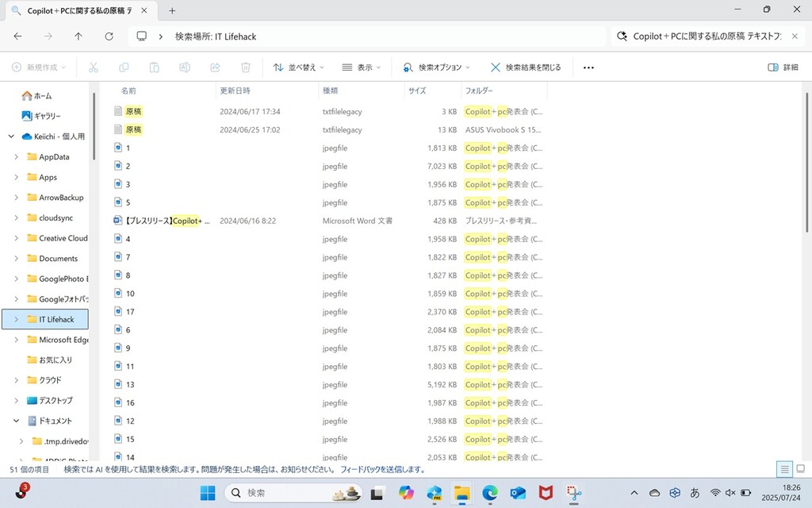The width and height of the screenshot is (812, 508).
Task: Switch to details list view in status bar
Action: (784, 470)
